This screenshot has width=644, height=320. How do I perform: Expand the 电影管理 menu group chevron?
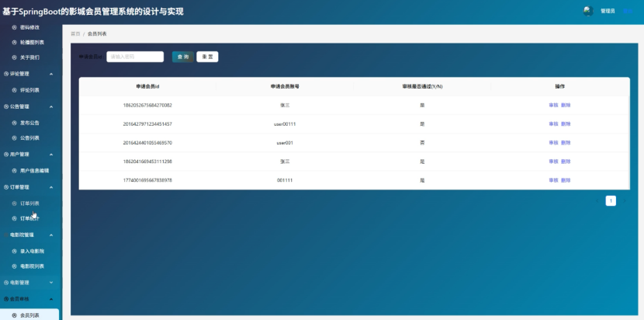point(51,283)
